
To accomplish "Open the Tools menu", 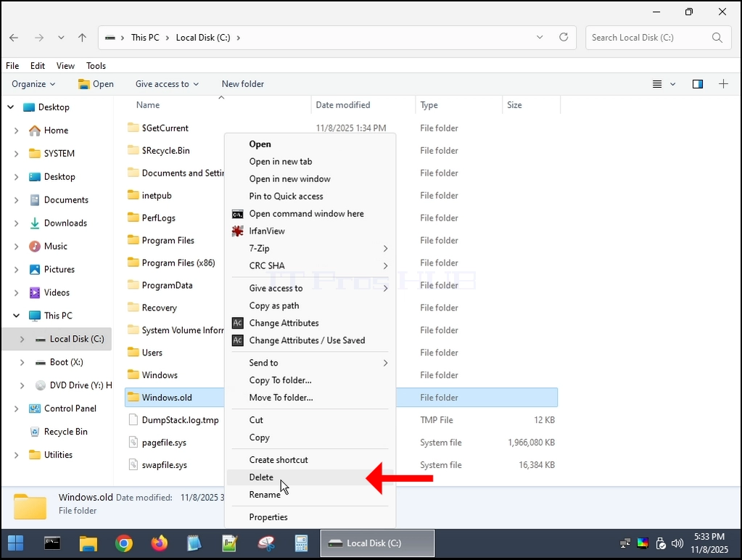I will coord(96,66).
